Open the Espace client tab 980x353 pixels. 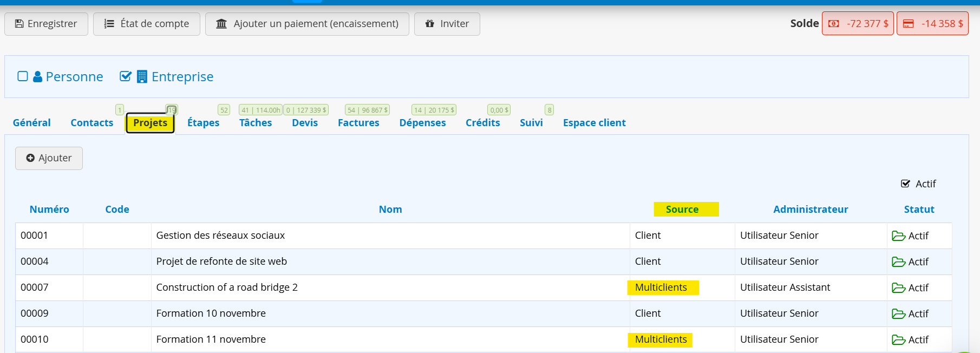coord(594,123)
